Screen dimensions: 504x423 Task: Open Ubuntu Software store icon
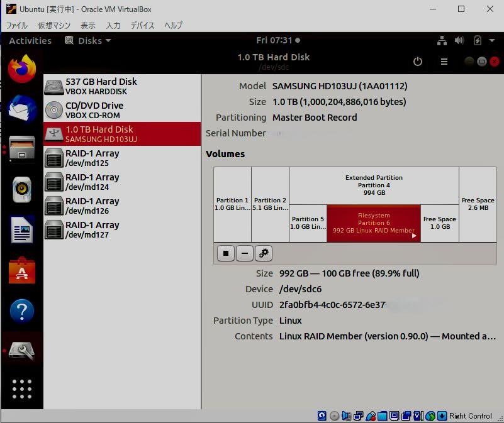tap(22, 270)
